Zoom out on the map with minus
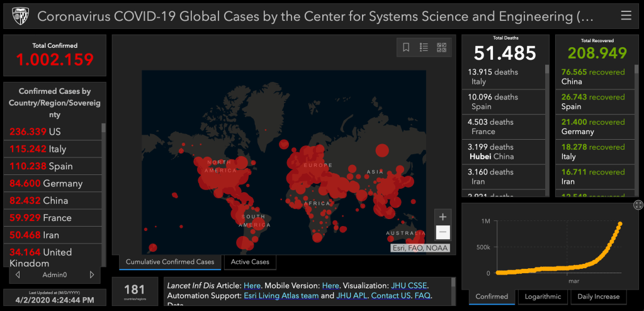Image resolution: width=644 pixels, height=311 pixels. 443,232
